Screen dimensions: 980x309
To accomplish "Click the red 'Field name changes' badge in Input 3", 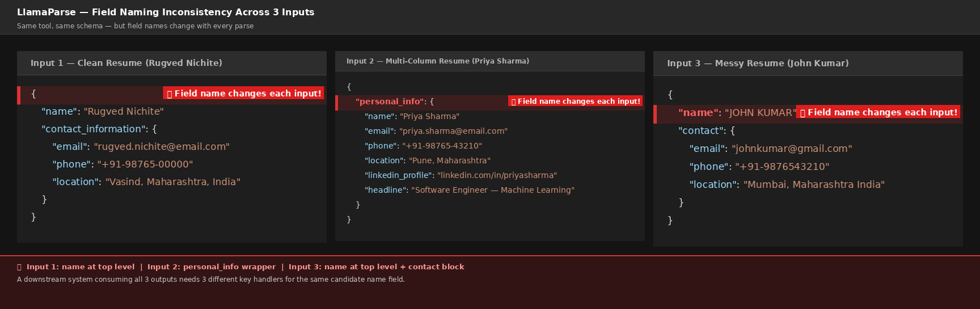I will (878, 112).
